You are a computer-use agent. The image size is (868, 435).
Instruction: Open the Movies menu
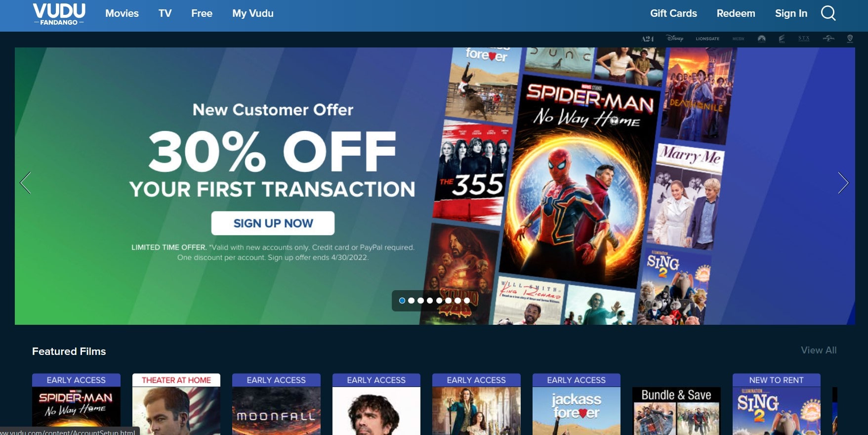pos(122,13)
